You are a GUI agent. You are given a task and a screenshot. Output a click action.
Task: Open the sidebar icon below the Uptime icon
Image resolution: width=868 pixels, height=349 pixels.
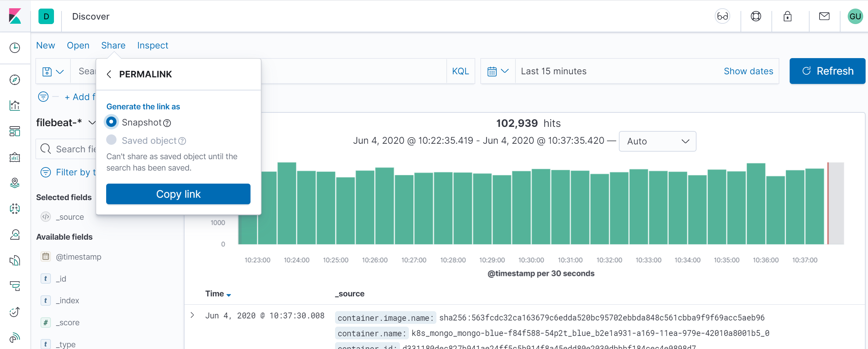15,338
